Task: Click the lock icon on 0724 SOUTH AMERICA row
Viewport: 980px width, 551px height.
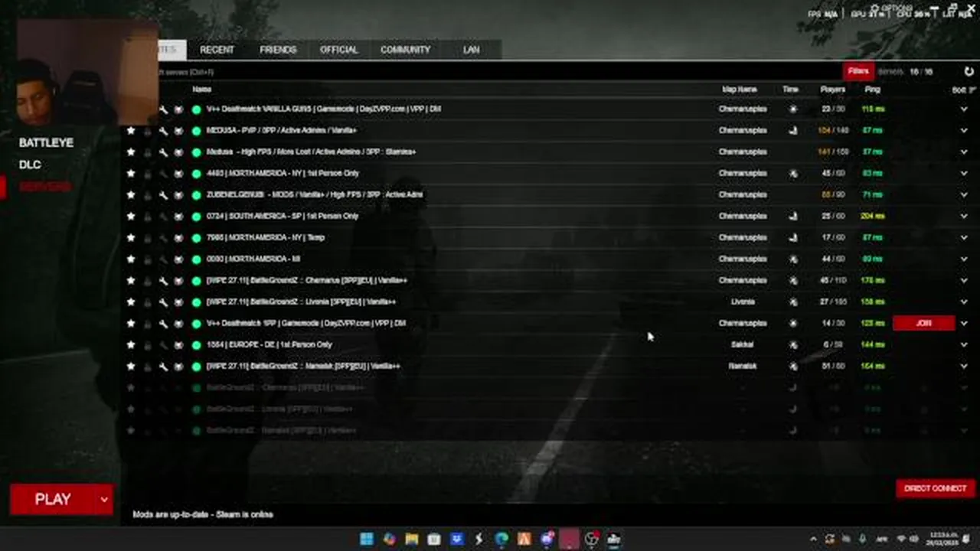Action: pos(148,217)
